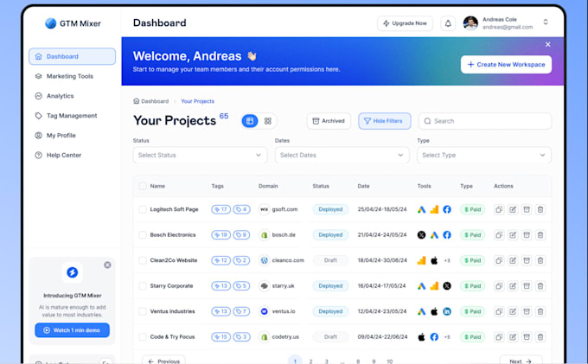Edit the Bosch Electronics project

click(x=513, y=234)
